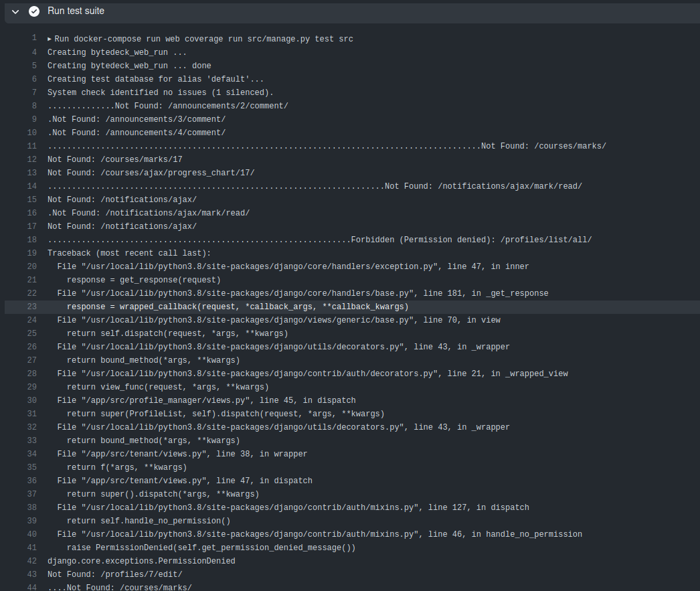Image resolution: width=700 pixels, height=591 pixels.
Task: Click 'Not Found: /courses/marks/17' line
Action: pyautogui.click(x=114, y=159)
